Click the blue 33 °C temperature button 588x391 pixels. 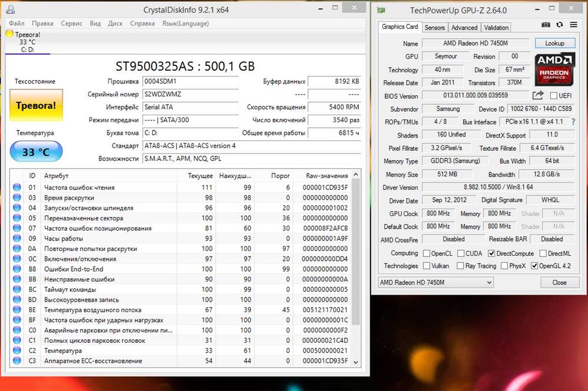(x=36, y=152)
